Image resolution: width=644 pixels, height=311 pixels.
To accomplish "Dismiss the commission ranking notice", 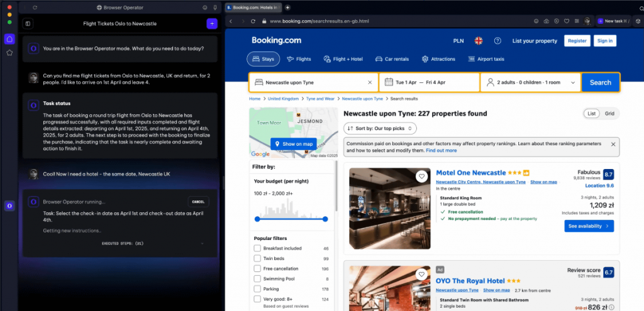I will pyautogui.click(x=613, y=145).
